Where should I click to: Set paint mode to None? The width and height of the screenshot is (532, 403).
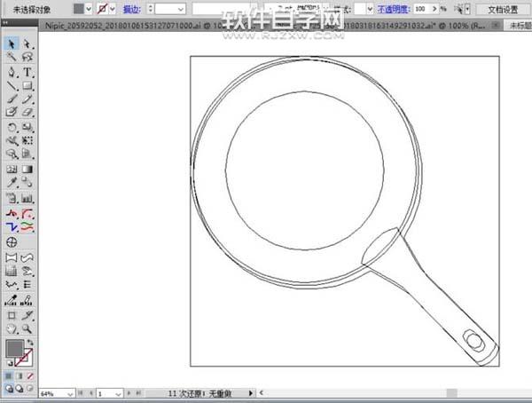click(x=30, y=375)
